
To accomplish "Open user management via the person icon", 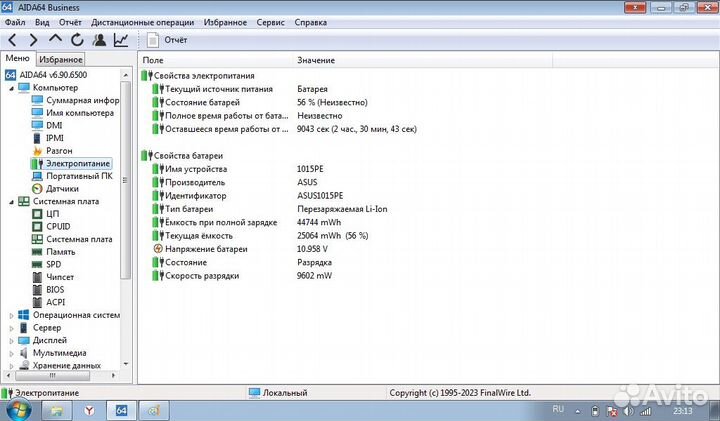I will 99,40.
